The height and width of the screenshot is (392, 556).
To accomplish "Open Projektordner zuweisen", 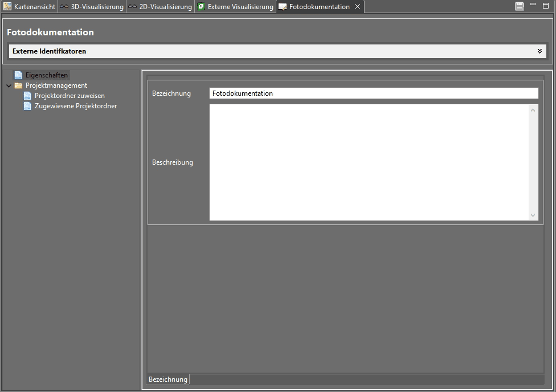I will click(x=69, y=96).
